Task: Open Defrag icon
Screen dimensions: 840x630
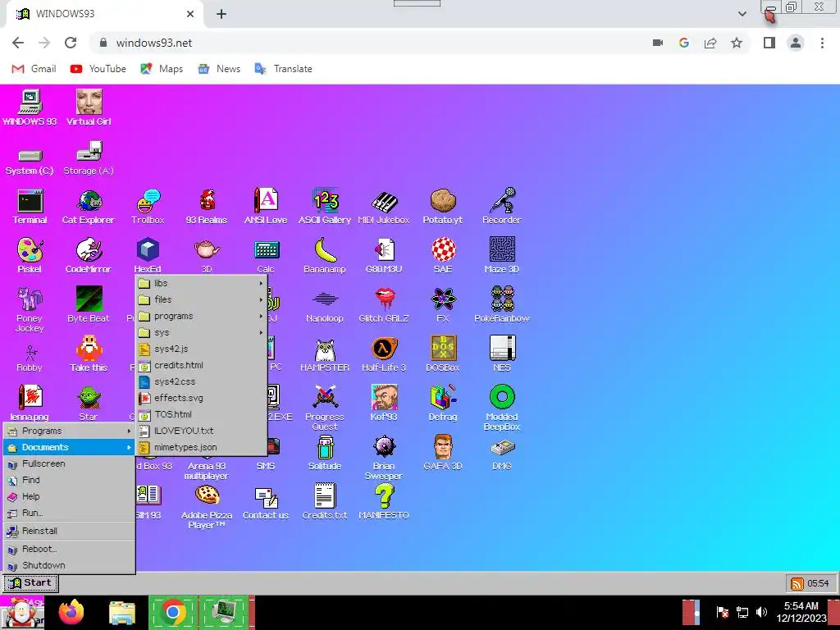Action: pos(442,404)
